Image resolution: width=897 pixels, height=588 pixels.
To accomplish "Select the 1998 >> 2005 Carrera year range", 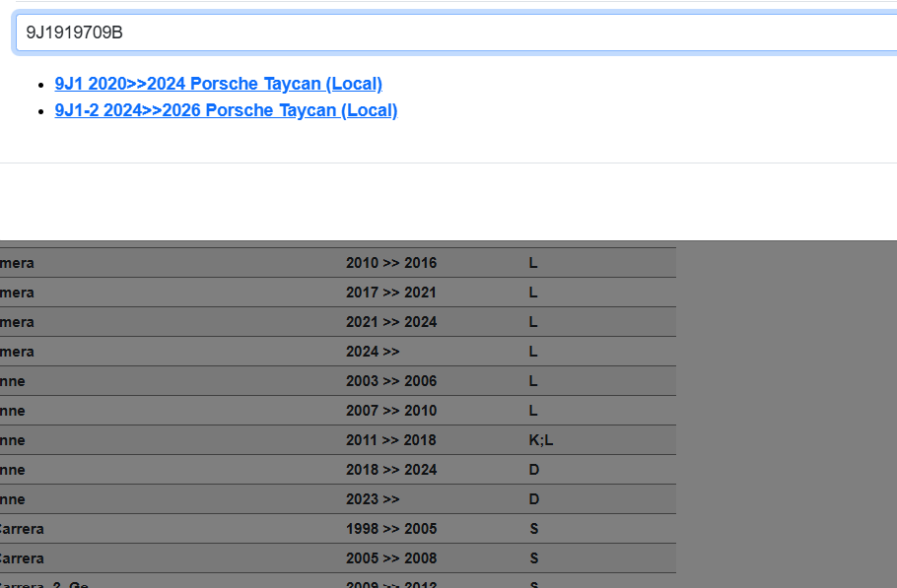I will 390,529.
